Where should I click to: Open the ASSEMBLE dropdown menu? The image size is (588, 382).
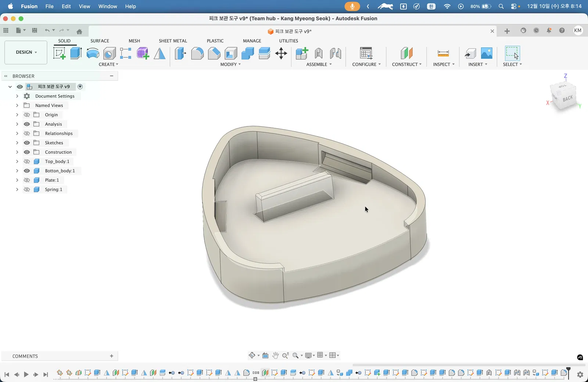(319, 64)
